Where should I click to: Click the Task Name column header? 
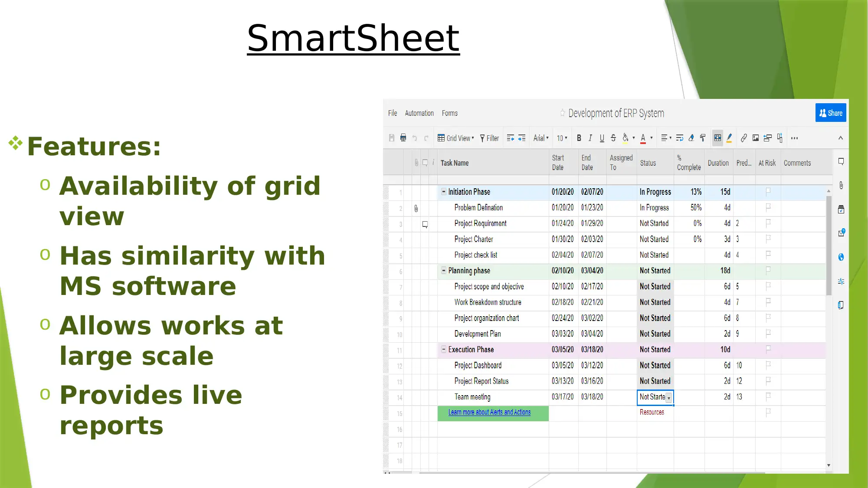[493, 163]
